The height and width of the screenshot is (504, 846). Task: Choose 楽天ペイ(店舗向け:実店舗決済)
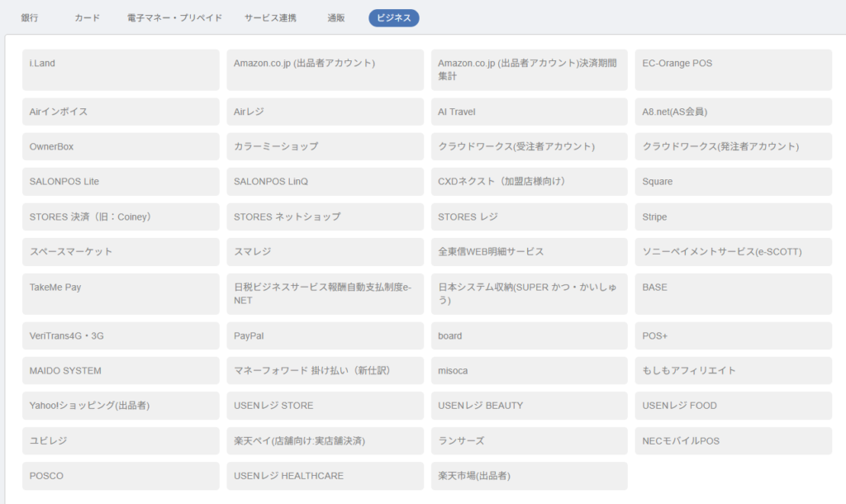click(x=325, y=441)
